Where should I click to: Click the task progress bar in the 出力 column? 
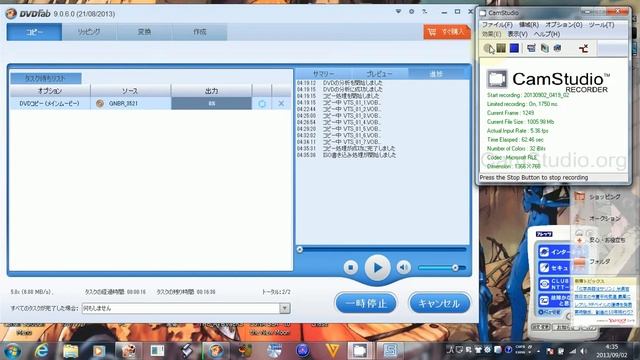(211, 103)
